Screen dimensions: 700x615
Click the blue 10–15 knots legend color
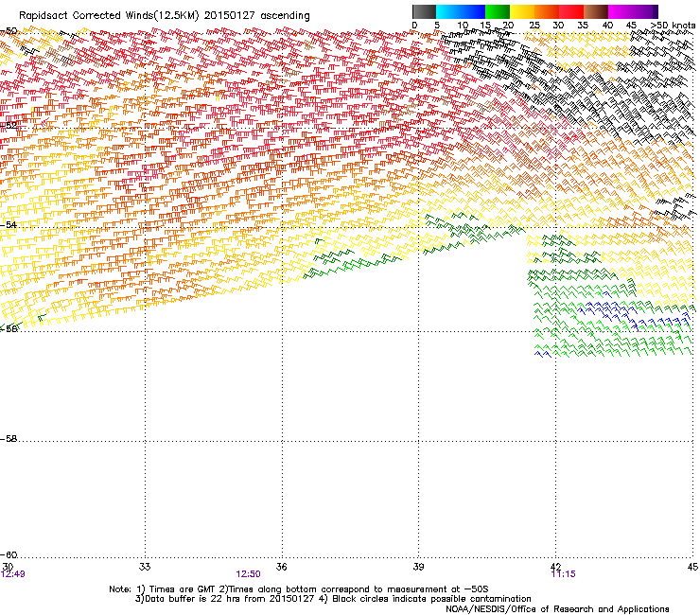473,11
